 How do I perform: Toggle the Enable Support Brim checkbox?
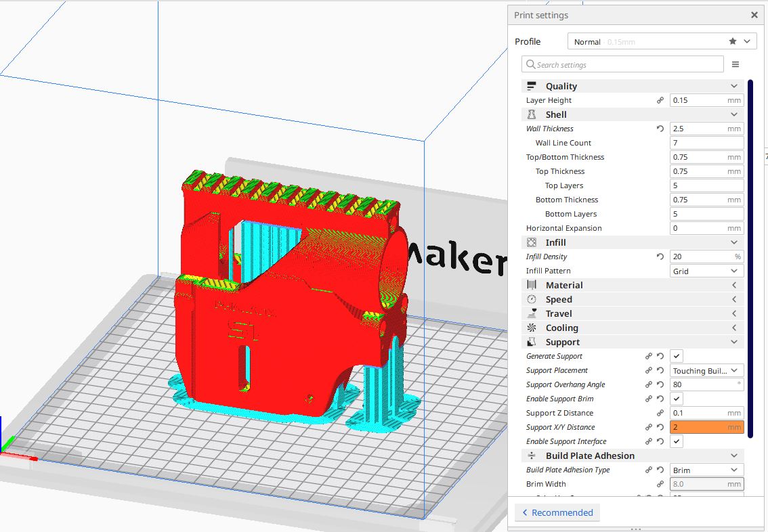[x=677, y=399]
